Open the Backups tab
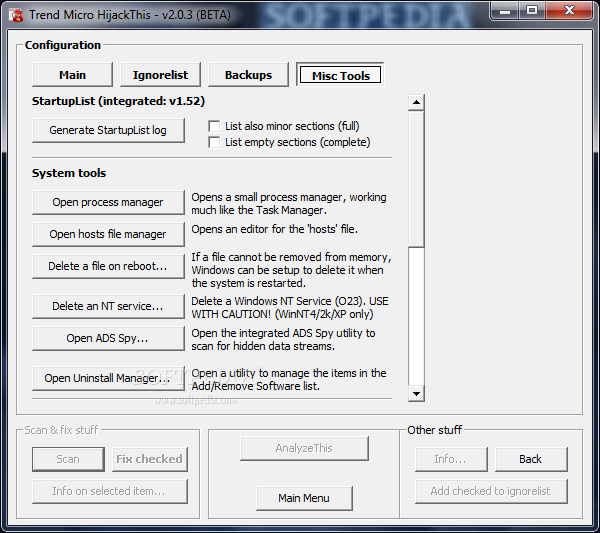 pyautogui.click(x=248, y=75)
